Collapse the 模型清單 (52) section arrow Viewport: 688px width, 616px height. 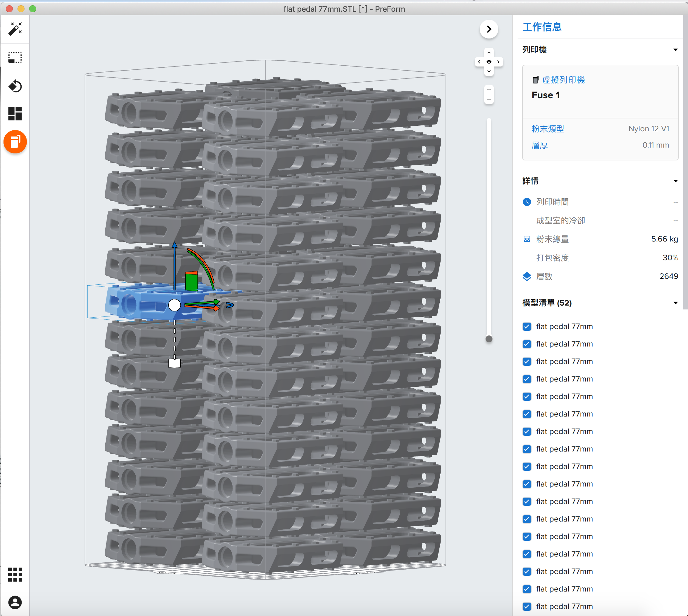pyautogui.click(x=675, y=303)
